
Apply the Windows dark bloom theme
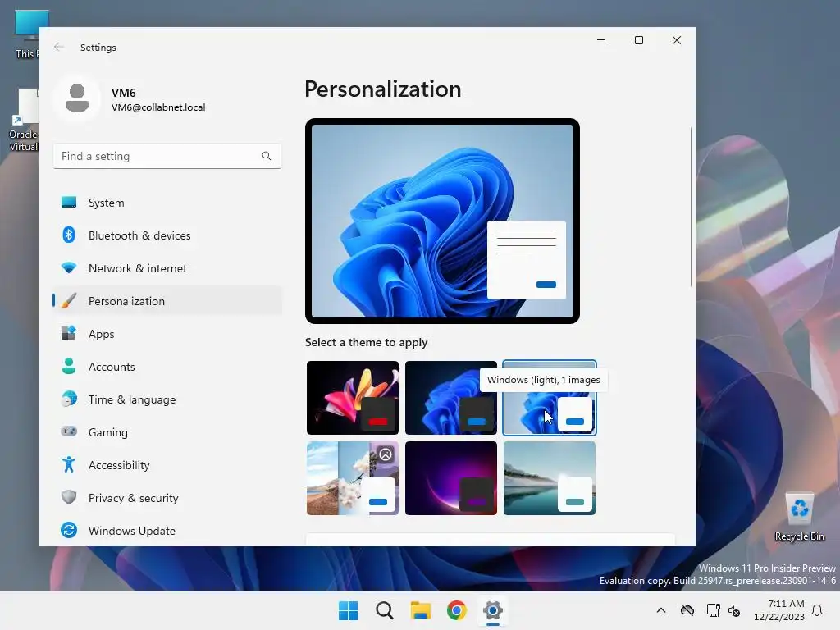tap(451, 398)
